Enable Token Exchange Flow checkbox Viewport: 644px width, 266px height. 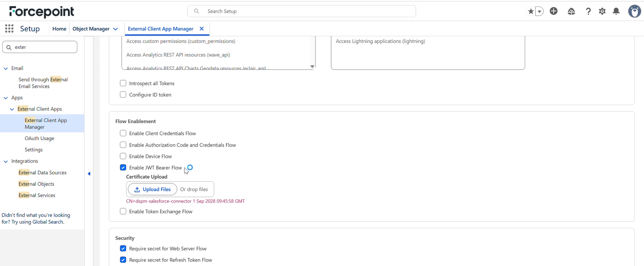click(123, 211)
